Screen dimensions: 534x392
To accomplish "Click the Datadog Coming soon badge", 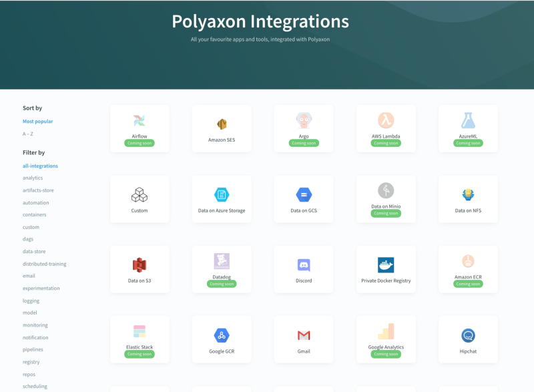I will 222,284.
